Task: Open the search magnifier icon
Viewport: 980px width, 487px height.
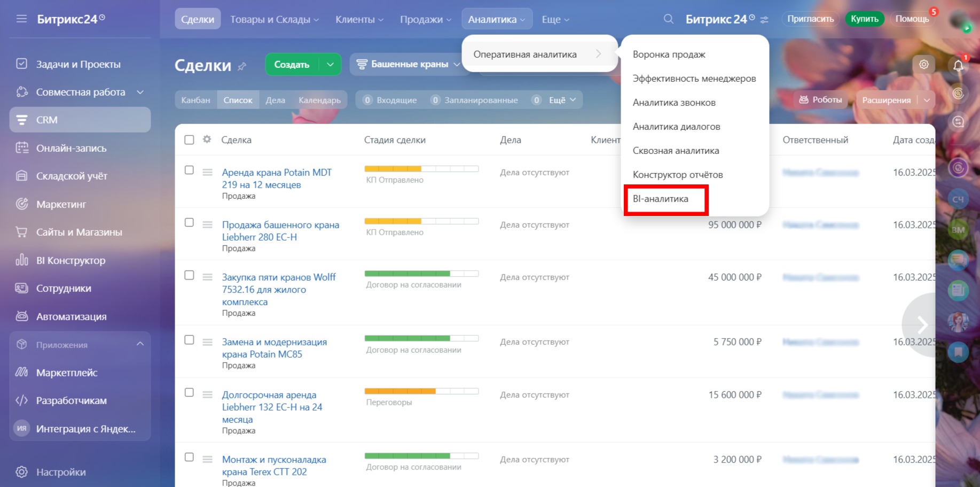Action: click(668, 19)
